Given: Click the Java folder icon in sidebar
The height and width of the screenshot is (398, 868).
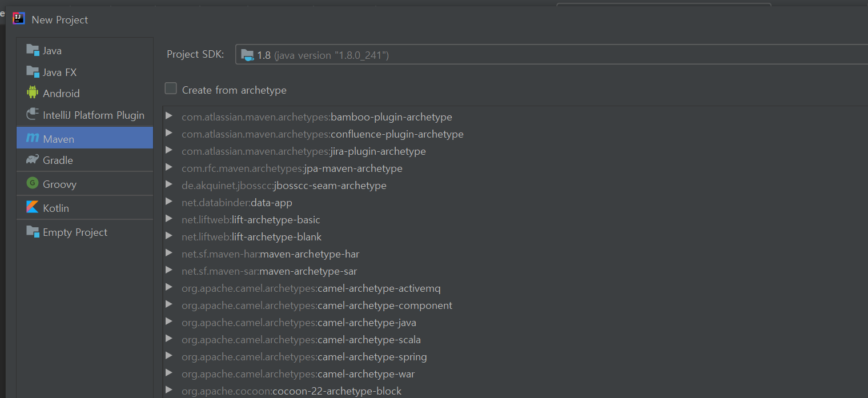Looking at the screenshot, I should click(x=33, y=50).
